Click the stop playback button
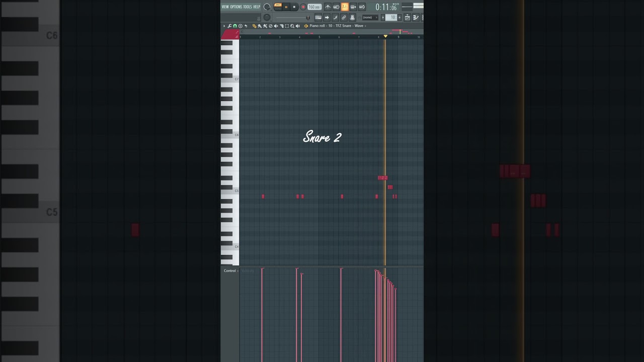644x362 pixels. 294,7
